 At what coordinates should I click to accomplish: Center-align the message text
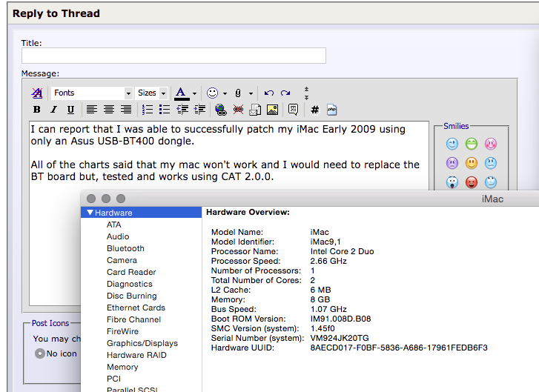[109, 110]
